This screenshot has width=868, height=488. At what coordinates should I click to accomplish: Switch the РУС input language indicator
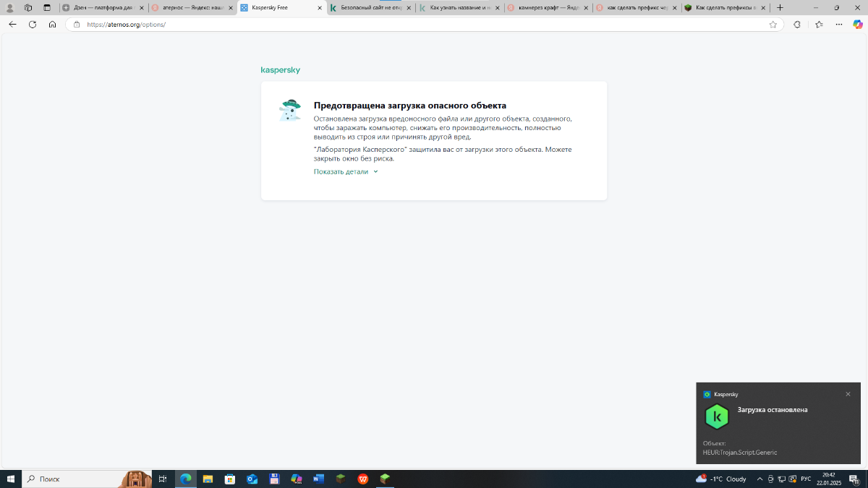click(805, 479)
